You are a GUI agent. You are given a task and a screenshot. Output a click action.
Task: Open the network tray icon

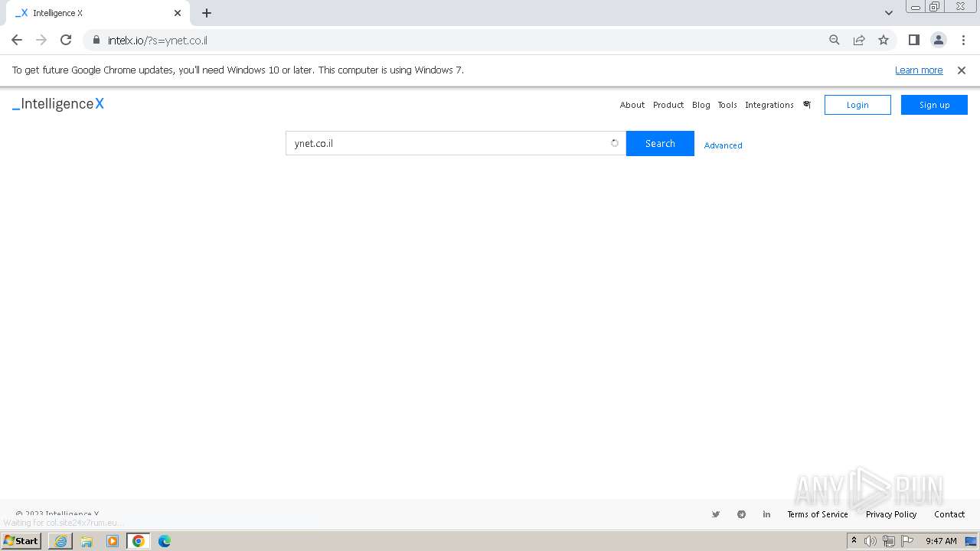[889, 541]
